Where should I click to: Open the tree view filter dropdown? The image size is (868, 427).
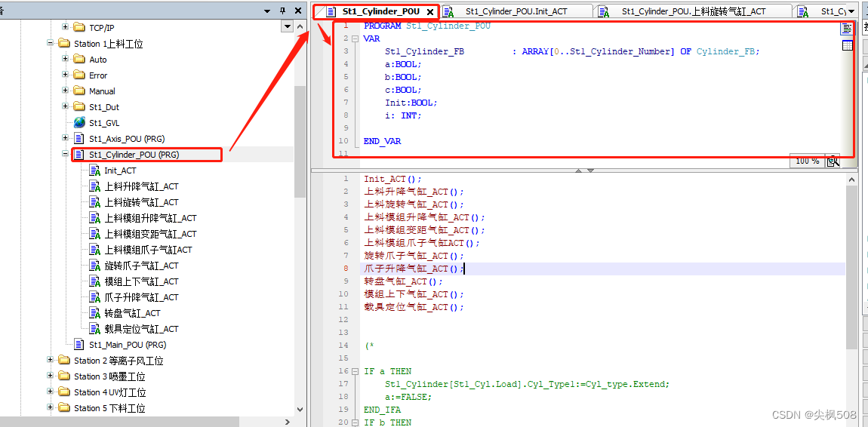coord(287,26)
